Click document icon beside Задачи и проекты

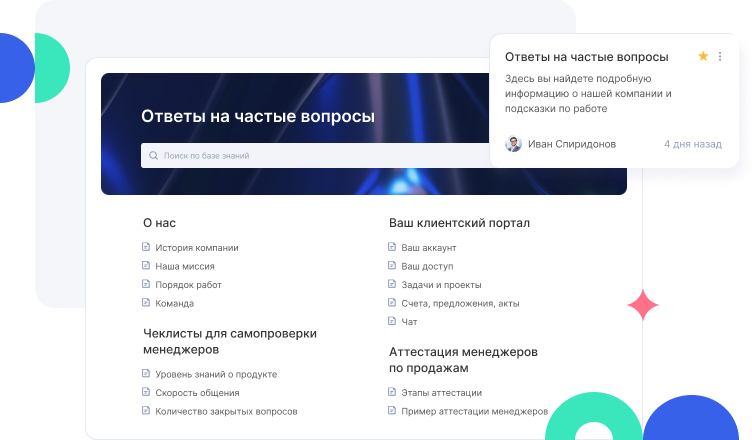pyautogui.click(x=392, y=285)
